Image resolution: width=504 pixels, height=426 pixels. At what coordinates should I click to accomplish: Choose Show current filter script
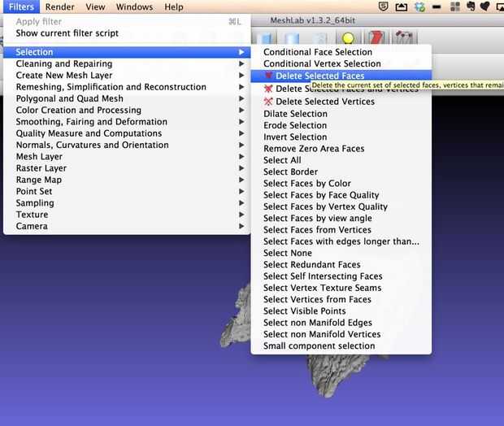[127, 33]
